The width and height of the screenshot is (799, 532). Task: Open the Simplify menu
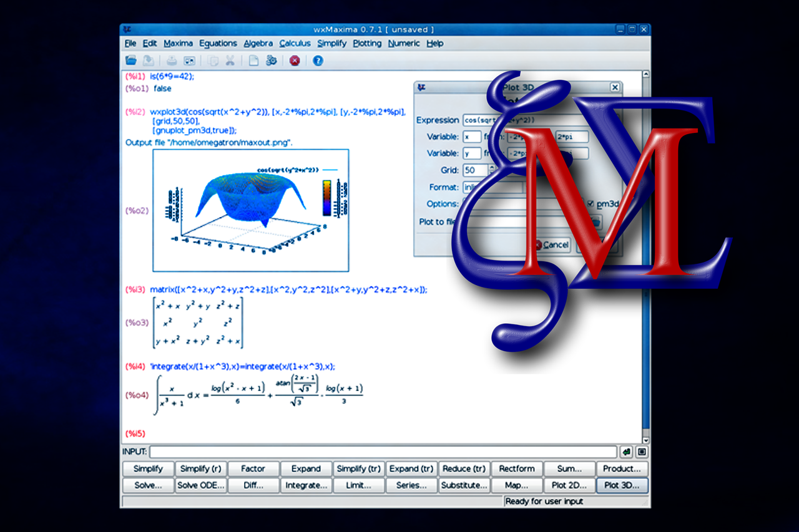[x=332, y=44]
